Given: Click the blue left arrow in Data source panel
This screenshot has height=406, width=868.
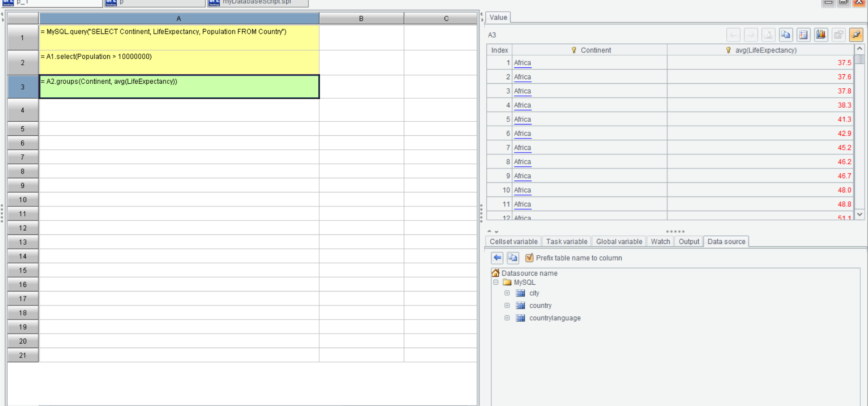Looking at the screenshot, I should pyautogui.click(x=497, y=258).
